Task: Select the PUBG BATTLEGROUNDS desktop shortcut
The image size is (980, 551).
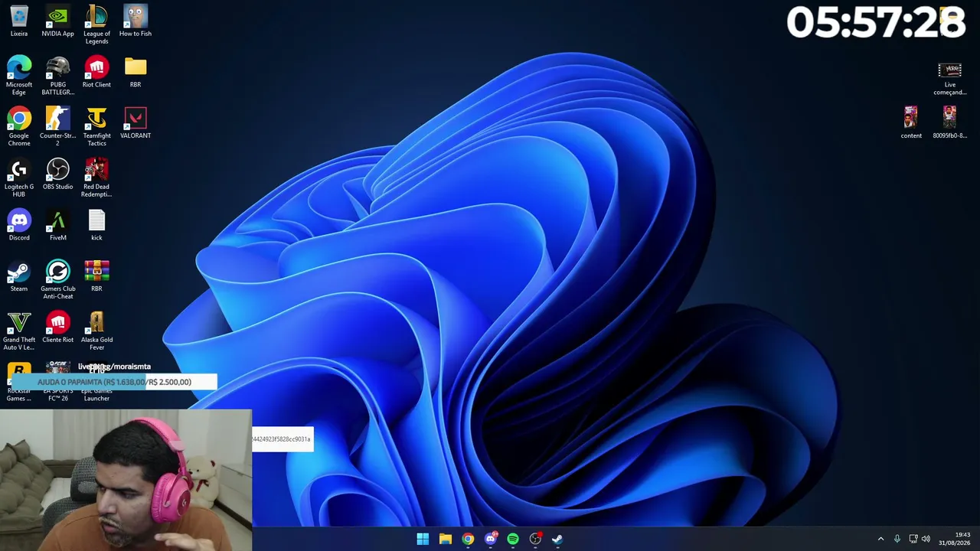Action: [x=58, y=75]
